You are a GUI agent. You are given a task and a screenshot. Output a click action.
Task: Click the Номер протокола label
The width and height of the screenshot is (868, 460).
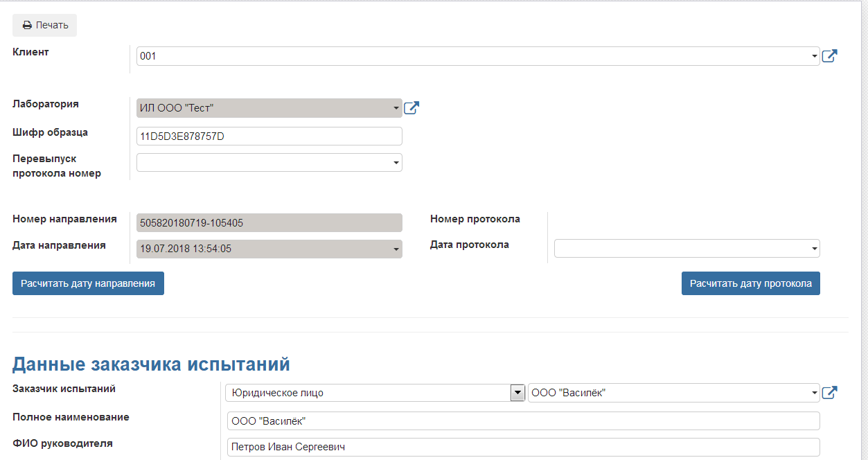(475, 219)
